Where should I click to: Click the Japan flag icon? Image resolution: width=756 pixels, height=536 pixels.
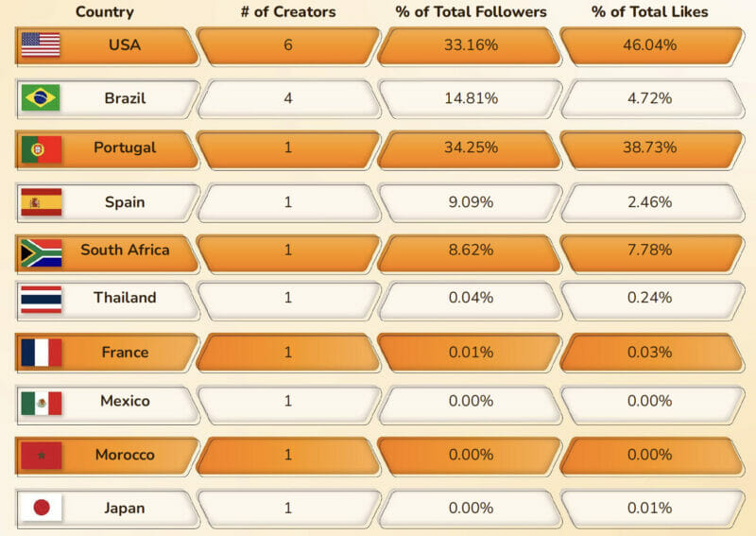41,508
